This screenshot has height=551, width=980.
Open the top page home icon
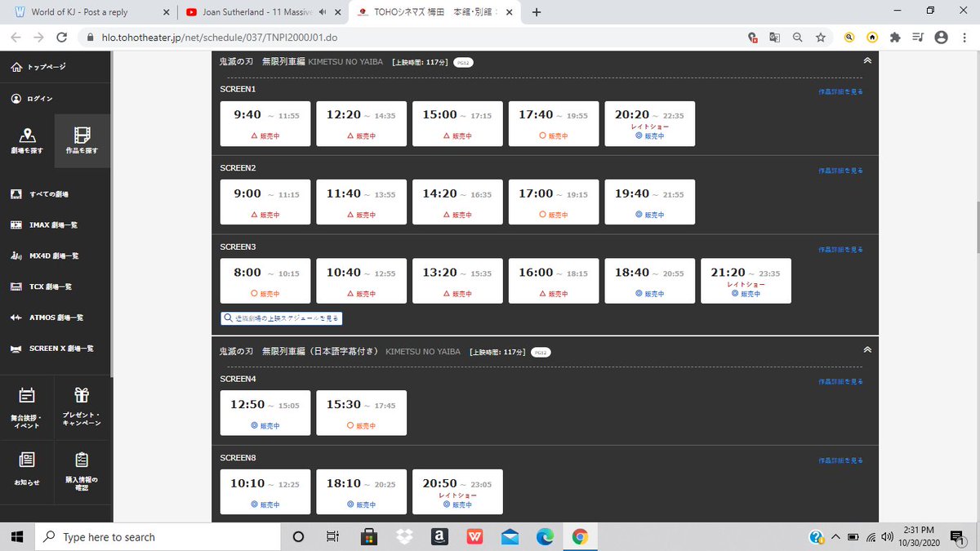click(17, 67)
